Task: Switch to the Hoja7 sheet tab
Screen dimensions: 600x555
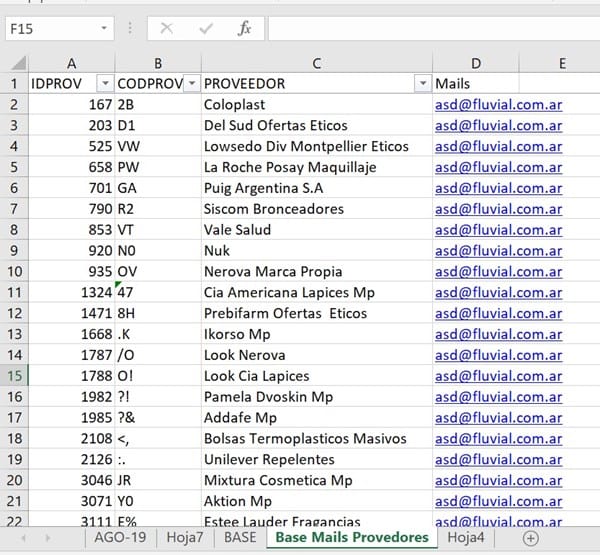Action: pos(185,537)
